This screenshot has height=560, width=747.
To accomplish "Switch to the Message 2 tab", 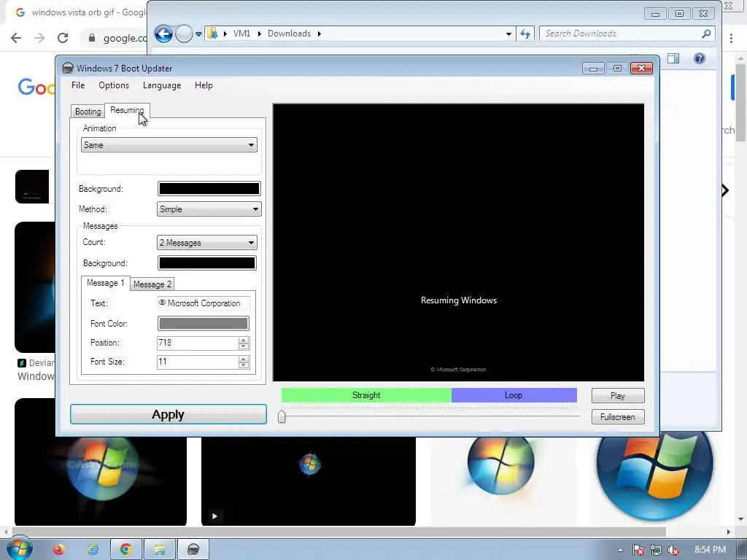I will (x=152, y=284).
